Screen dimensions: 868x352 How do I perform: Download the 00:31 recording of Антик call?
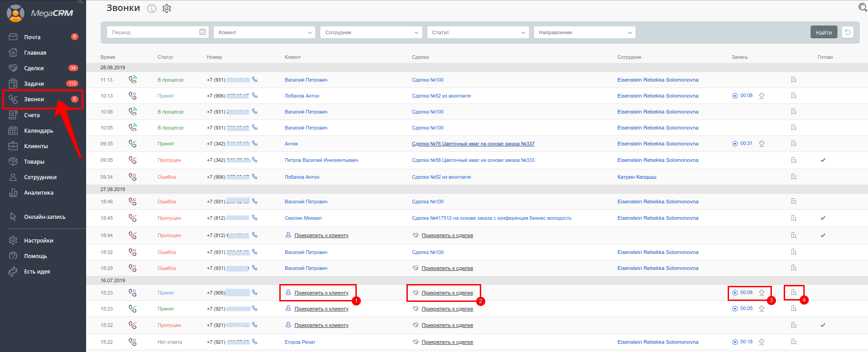click(x=761, y=144)
